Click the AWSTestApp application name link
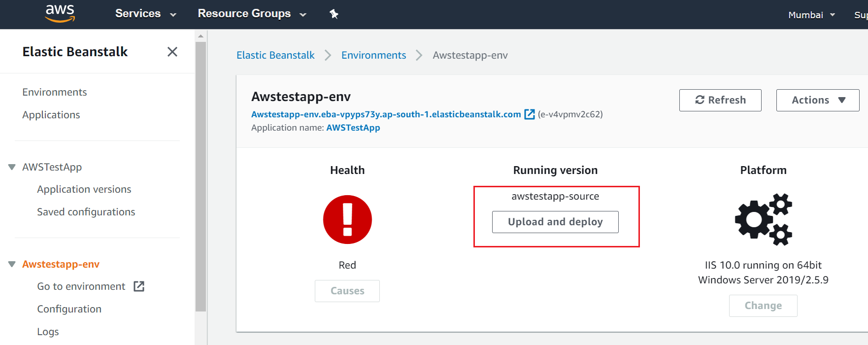 tap(353, 128)
